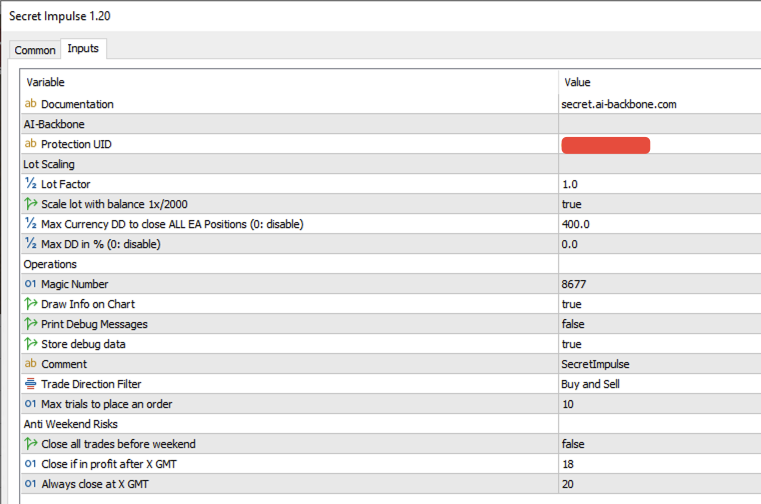Click the Max Currency DD value 400.0
This screenshot has width=761, height=504.
pyautogui.click(x=577, y=224)
